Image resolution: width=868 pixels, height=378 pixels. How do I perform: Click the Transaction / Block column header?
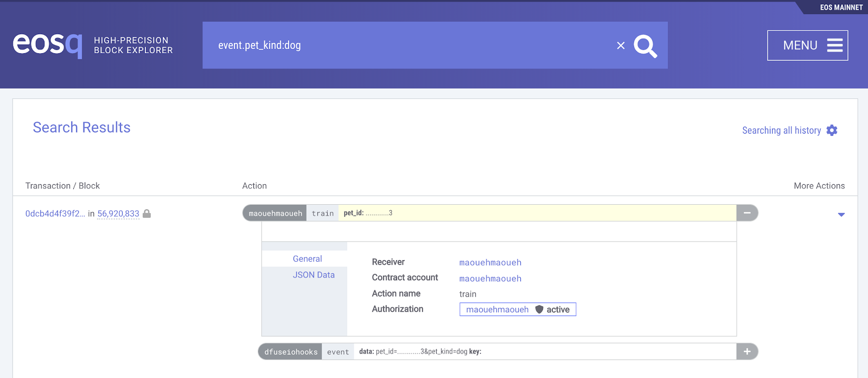pyautogui.click(x=62, y=186)
